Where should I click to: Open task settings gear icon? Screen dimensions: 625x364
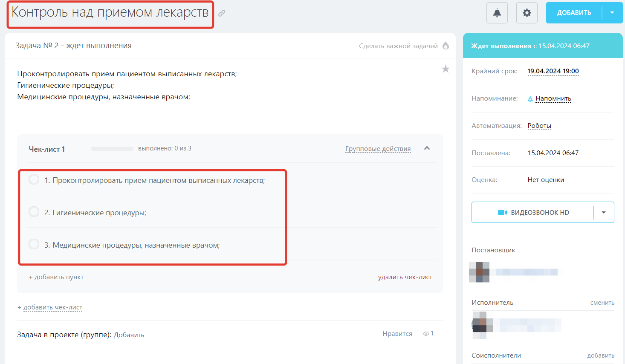point(527,13)
